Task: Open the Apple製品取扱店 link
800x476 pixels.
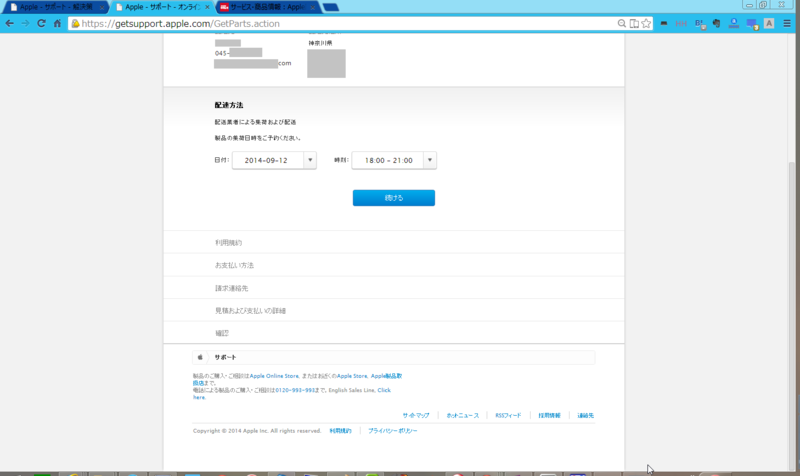Action: [386, 376]
